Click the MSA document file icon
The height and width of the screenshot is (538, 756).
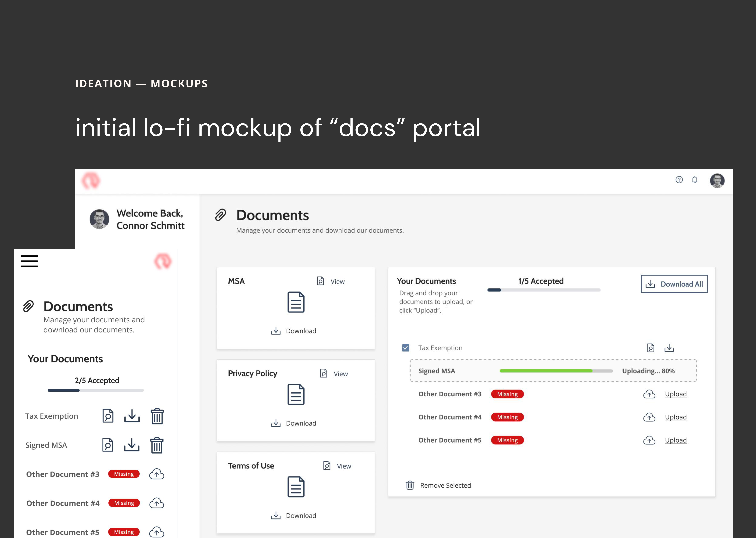pyautogui.click(x=296, y=302)
